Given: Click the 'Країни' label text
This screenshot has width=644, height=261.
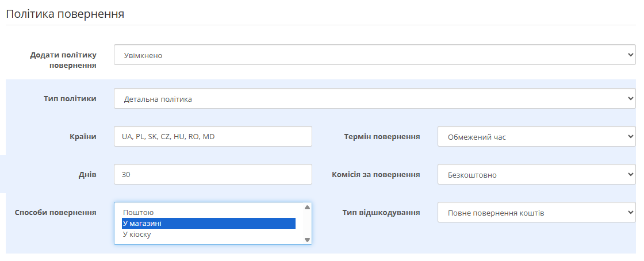Looking at the screenshot, I should pyautogui.click(x=82, y=137).
